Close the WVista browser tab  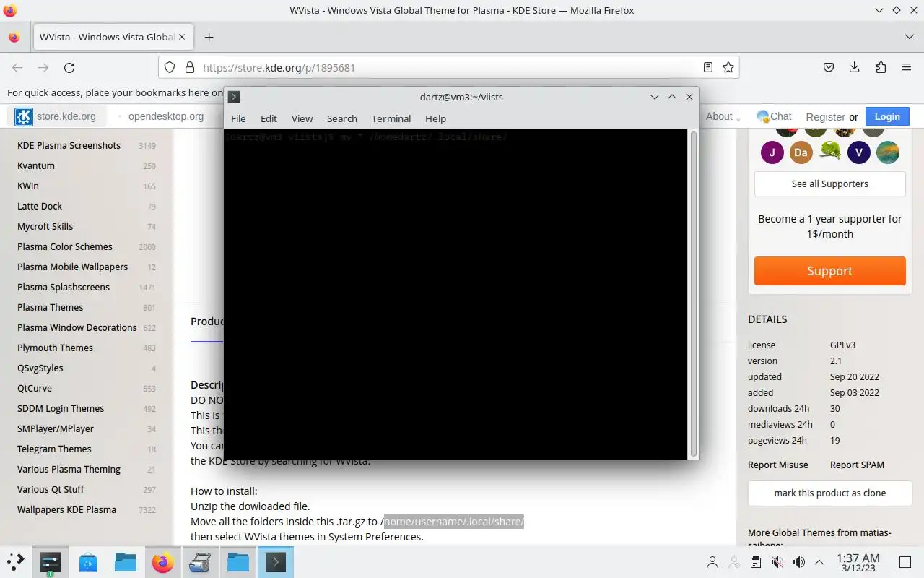(182, 37)
